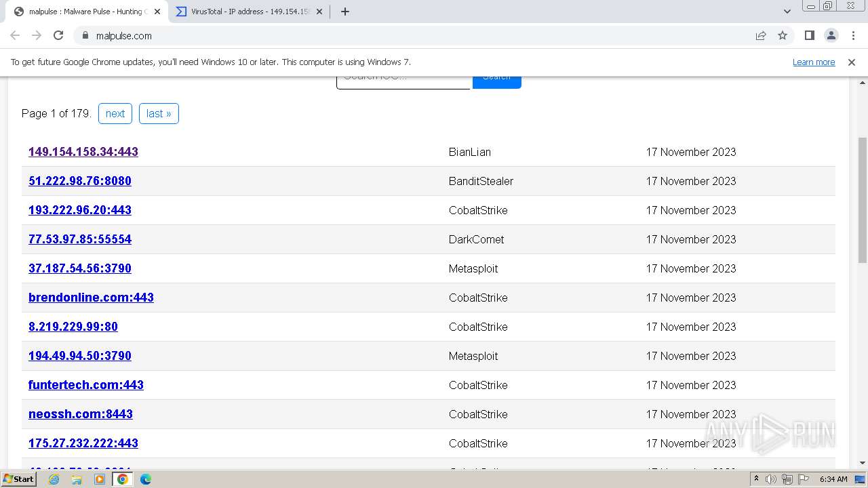Reload the malpulse page
Screen dimensions: 868x488
click(58, 35)
